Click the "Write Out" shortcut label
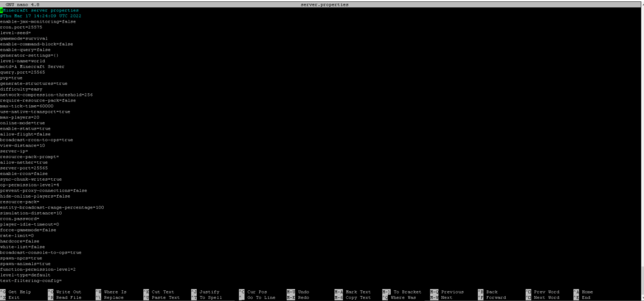The width and height of the screenshot is (644, 301). [x=69, y=292]
